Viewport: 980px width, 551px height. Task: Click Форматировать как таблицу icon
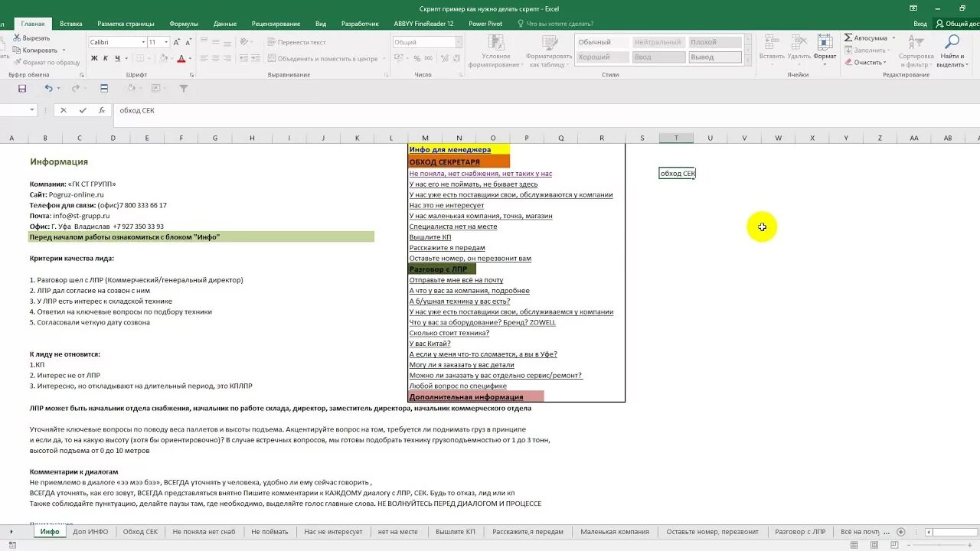(x=548, y=42)
